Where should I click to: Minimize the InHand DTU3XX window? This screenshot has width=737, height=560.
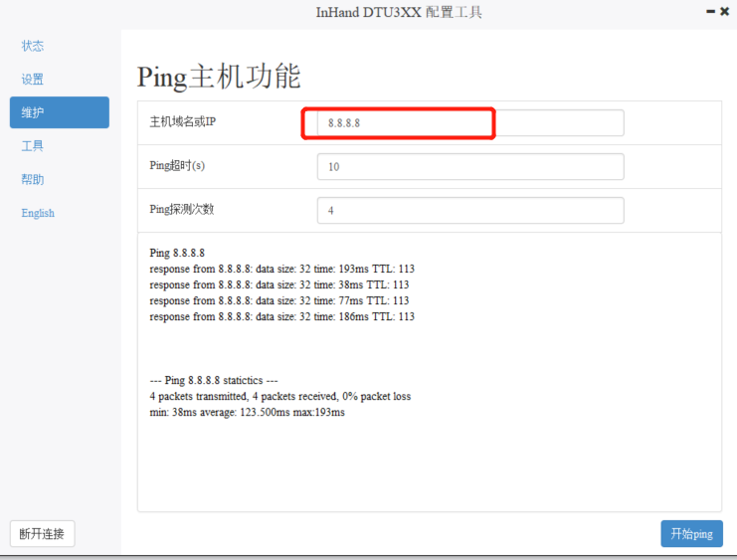710,12
